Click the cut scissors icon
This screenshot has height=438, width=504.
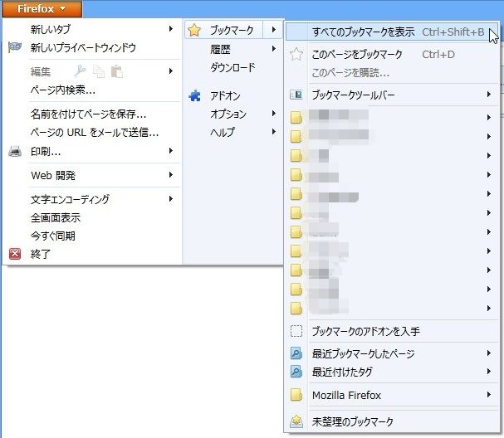point(80,71)
